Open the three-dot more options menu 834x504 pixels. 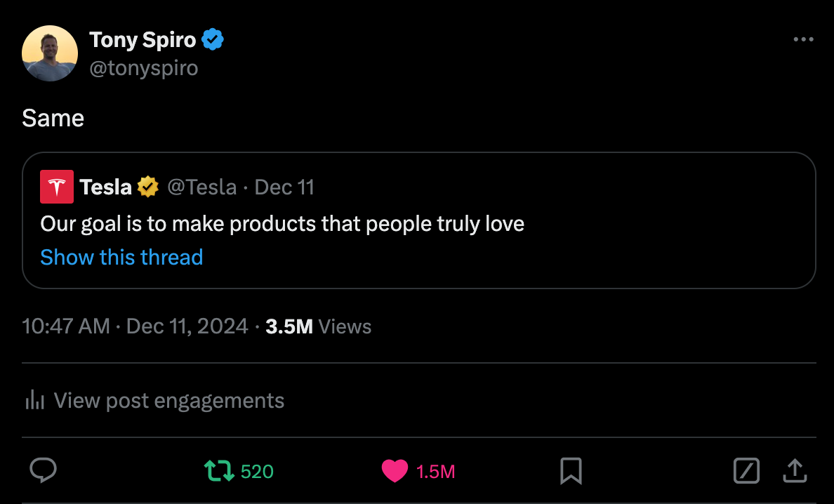point(803,40)
